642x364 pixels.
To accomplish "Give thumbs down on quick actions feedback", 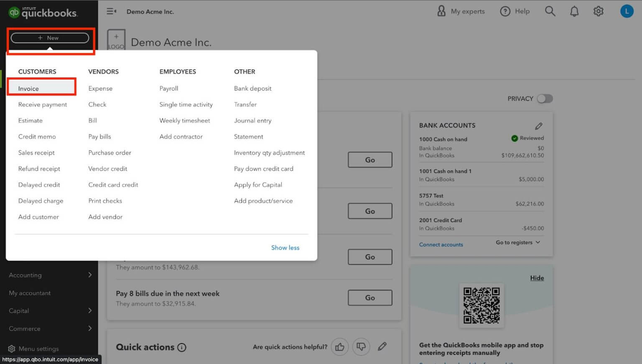I will [x=361, y=346].
